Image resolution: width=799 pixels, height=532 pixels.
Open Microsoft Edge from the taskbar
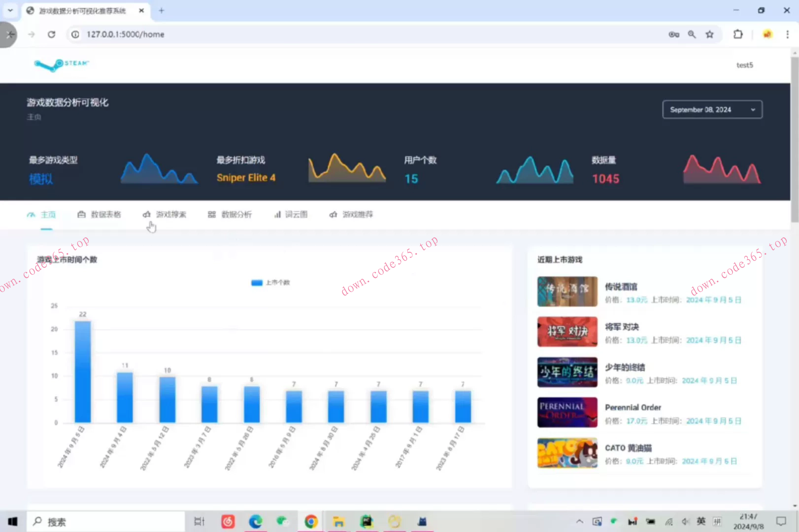[x=255, y=521]
